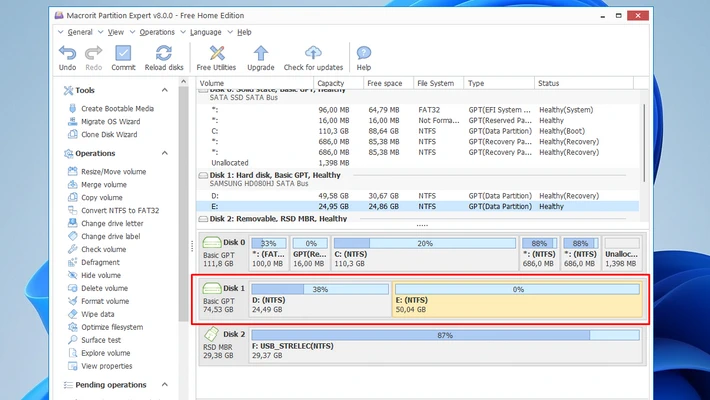Collapse the Disk 1 group in the list
This screenshot has height=400, width=710.
pyautogui.click(x=203, y=175)
